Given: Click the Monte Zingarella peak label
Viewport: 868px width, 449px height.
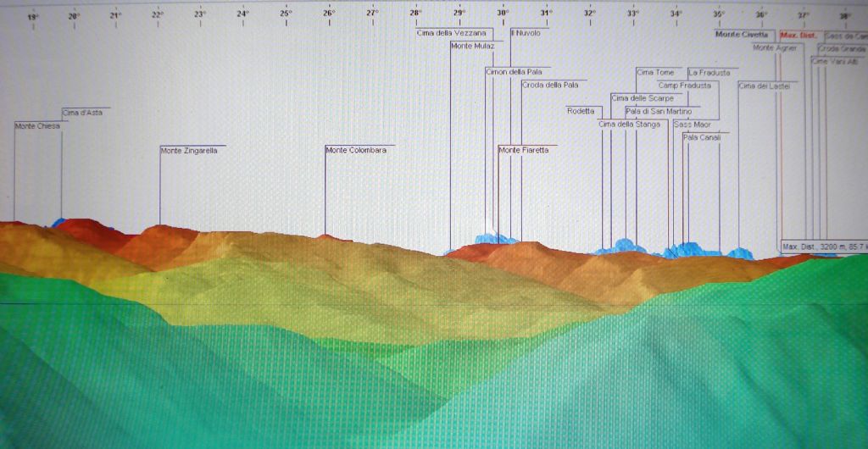Looking at the screenshot, I should [189, 150].
